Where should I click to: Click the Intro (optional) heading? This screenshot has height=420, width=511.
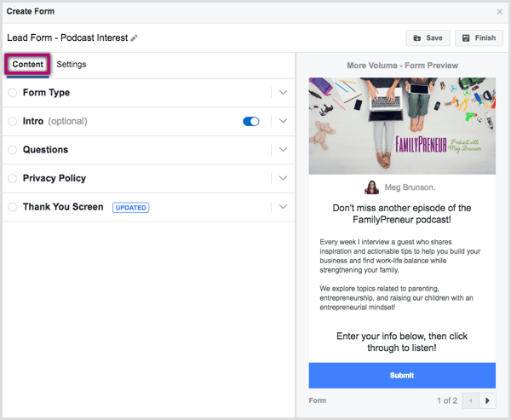55,121
